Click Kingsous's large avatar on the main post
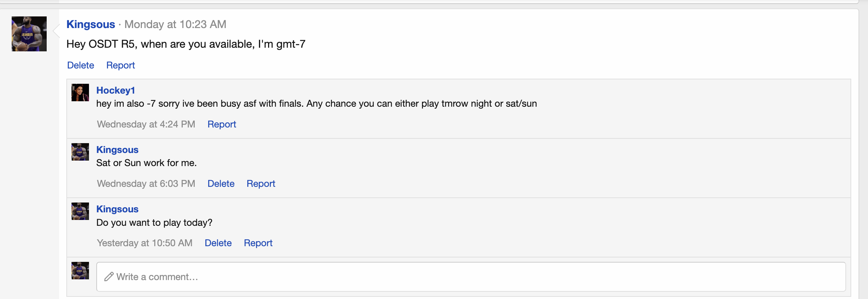 click(29, 34)
